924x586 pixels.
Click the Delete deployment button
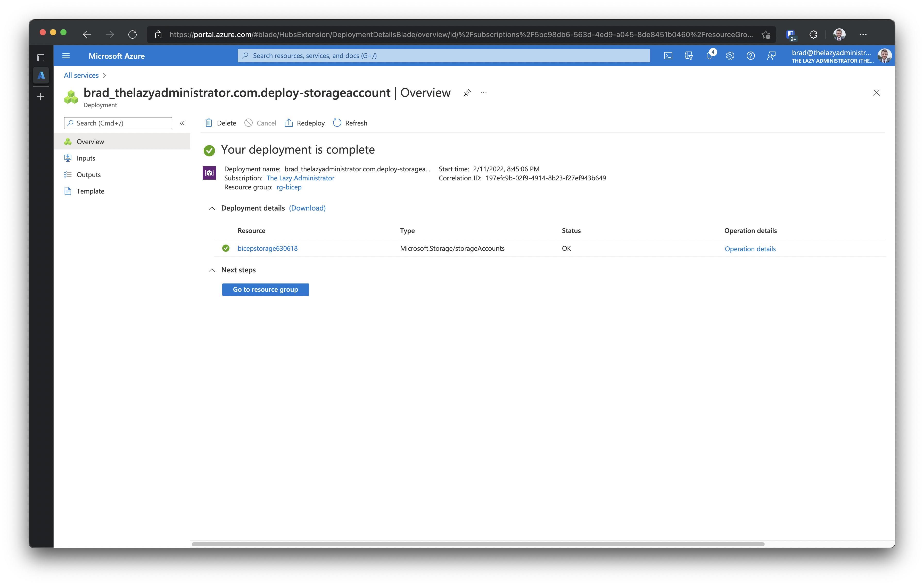click(221, 123)
